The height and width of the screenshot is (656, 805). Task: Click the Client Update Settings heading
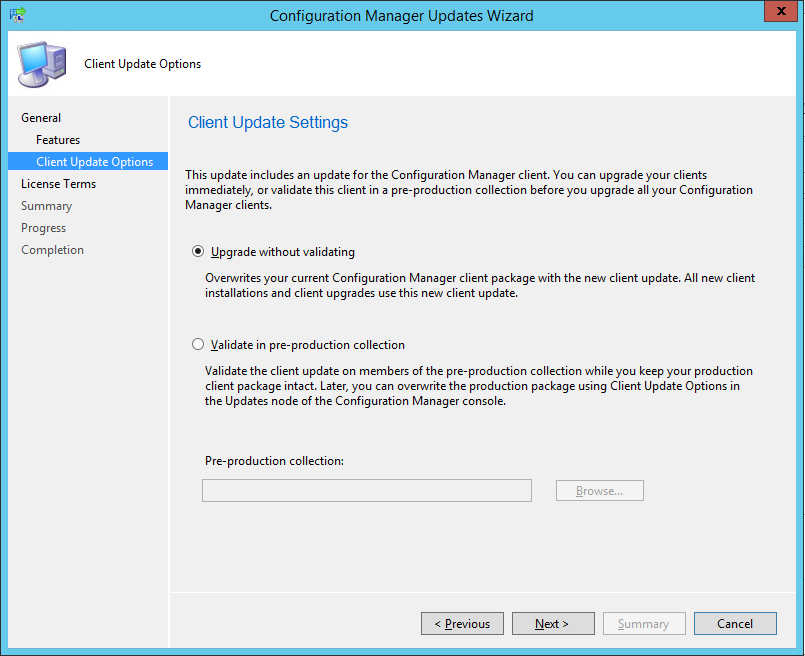[268, 123]
